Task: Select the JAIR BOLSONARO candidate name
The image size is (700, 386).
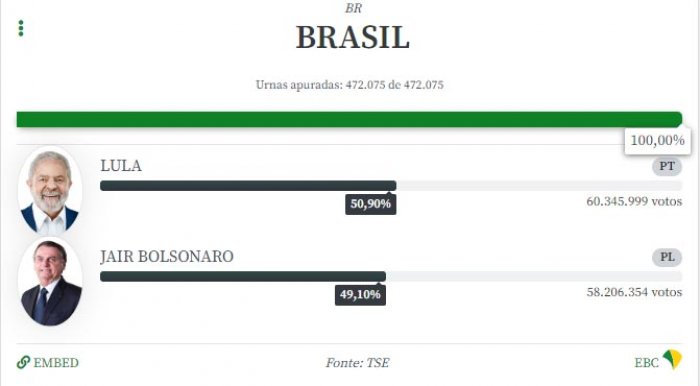Action: [x=167, y=257]
